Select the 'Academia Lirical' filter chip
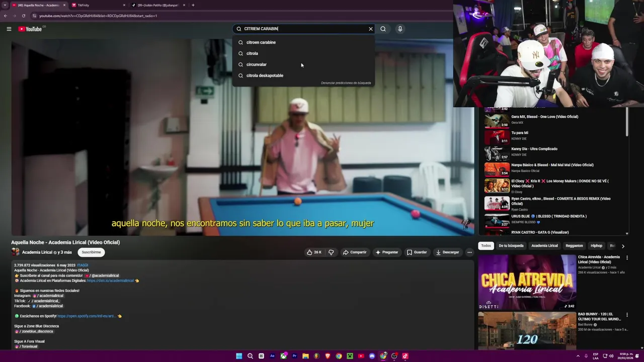This screenshot has width=644, height=362. pyautogui.click(x=544, y=246)
